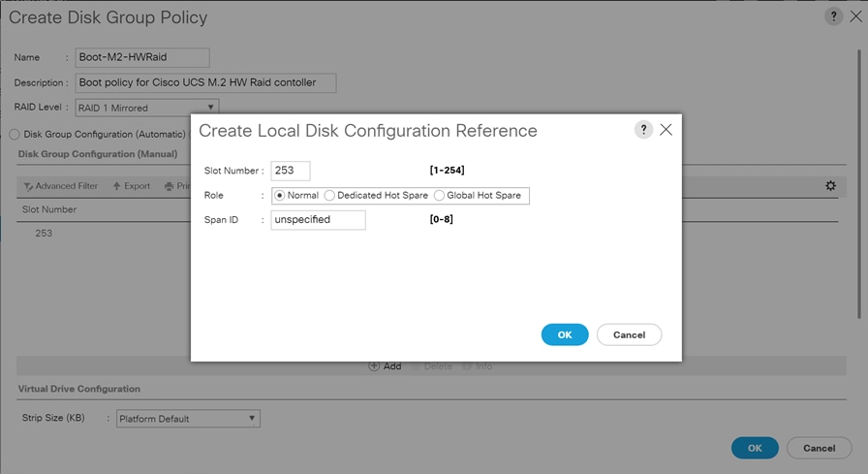Click the Slot Number column header
868x474 pixels.
tap(49, 209)
